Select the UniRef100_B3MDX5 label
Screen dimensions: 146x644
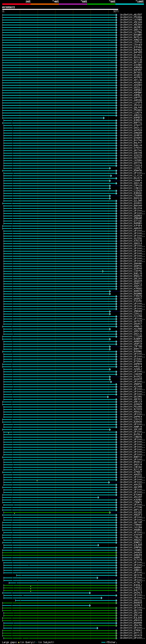coord(131,120)
